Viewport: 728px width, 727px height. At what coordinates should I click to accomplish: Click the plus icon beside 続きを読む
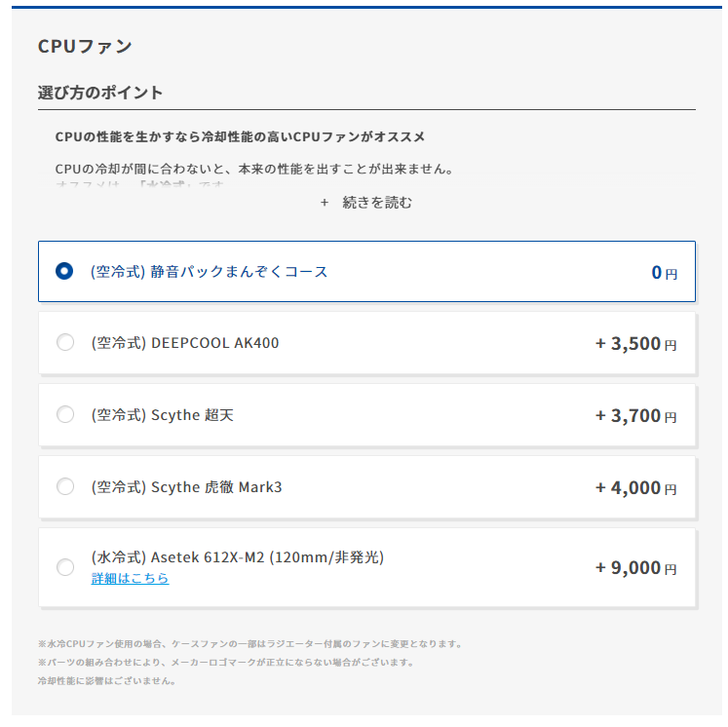(x=325, y=203)
